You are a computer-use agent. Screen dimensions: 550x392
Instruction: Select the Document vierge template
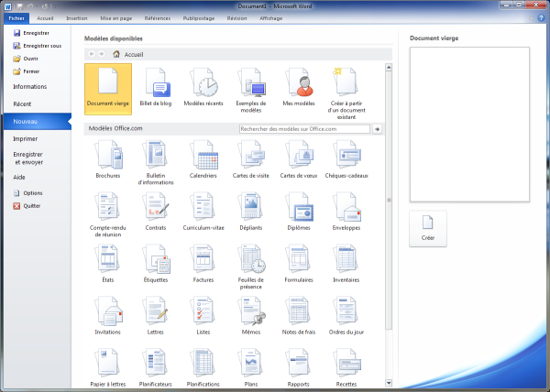click(107, 88)
